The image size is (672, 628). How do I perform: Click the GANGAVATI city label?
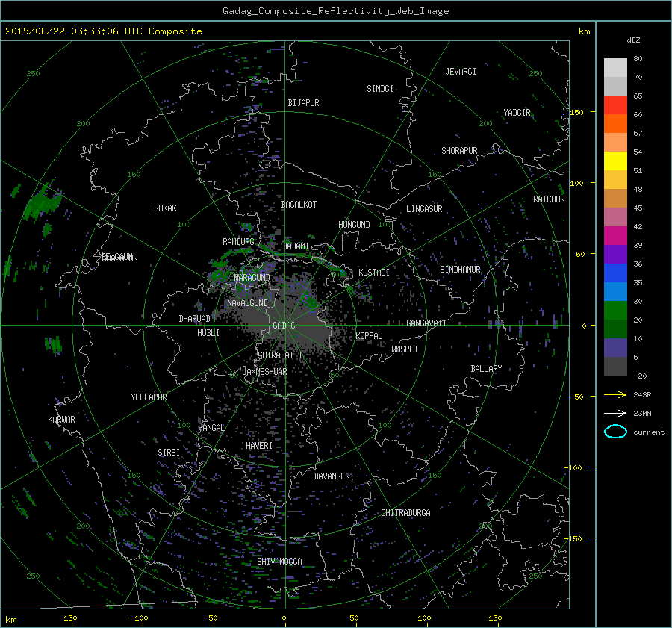coord(426,323)
